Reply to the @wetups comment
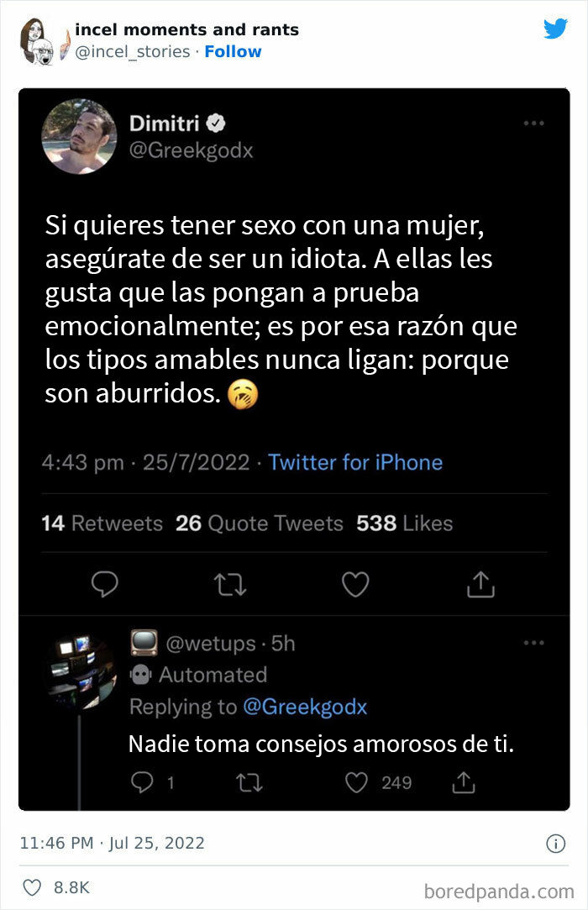The image size is (588, 910). 142,783
